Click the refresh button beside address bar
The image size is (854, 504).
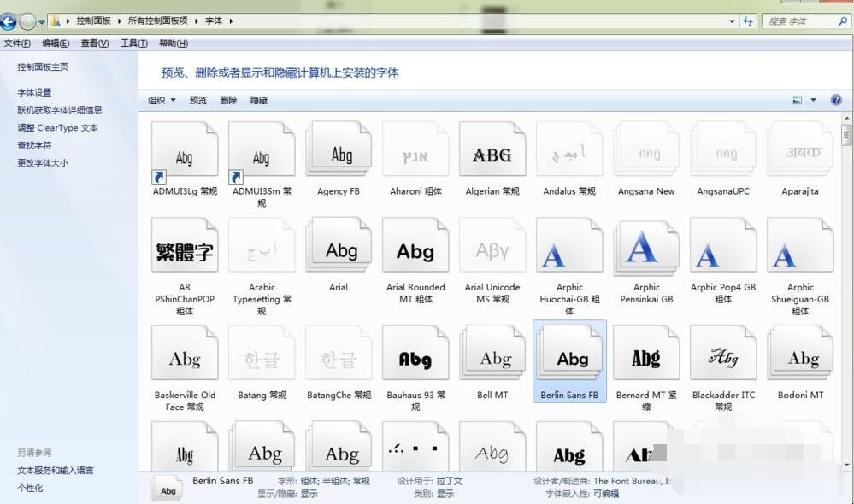click(748, 21)
